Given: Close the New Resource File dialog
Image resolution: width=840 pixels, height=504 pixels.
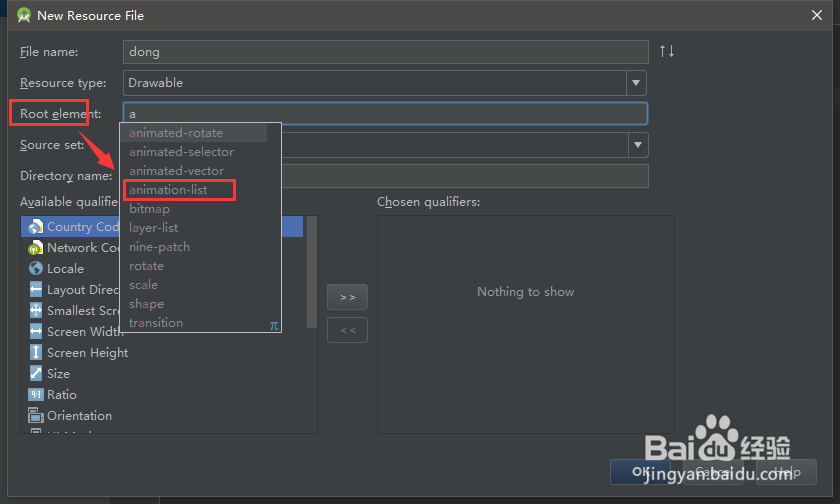Looking at the screenshot, I should 816,15.
